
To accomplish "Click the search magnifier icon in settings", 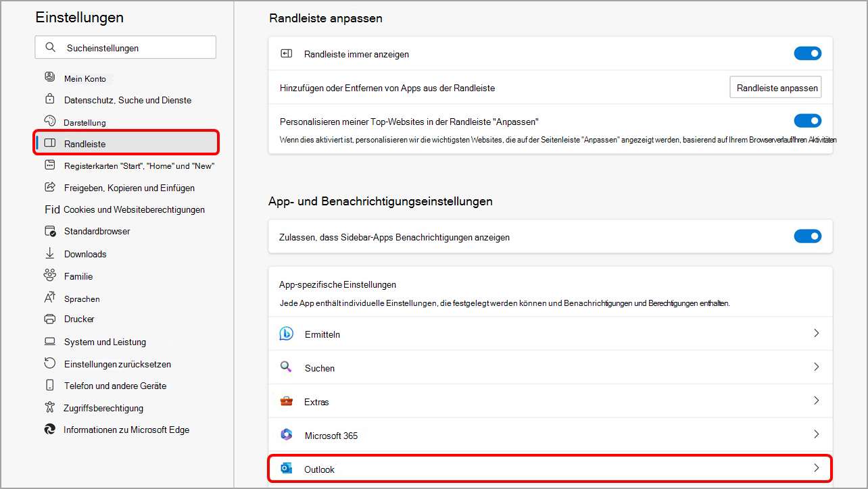I will tap(50, 47).
